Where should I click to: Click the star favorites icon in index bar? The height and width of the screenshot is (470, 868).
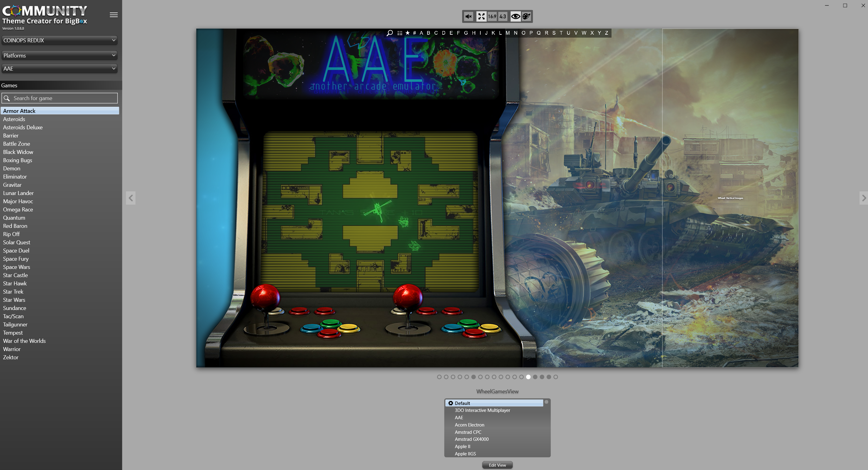click(x=407, y=33)
